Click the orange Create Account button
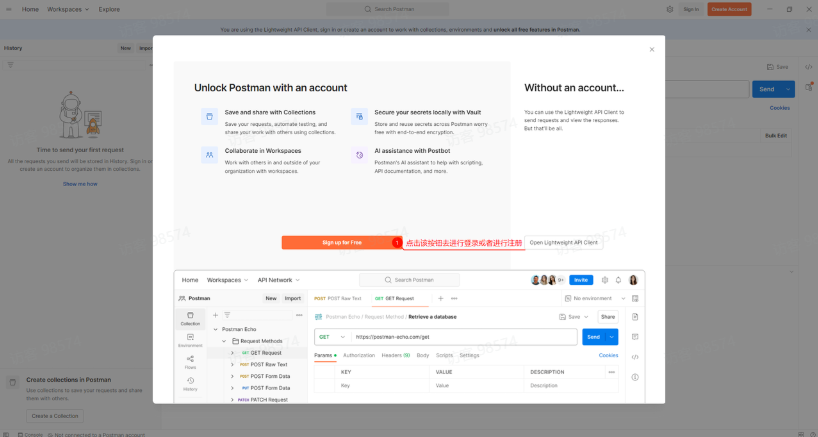Image resolution: width=818 pixels, height=437 pixels. coord(729,9)
